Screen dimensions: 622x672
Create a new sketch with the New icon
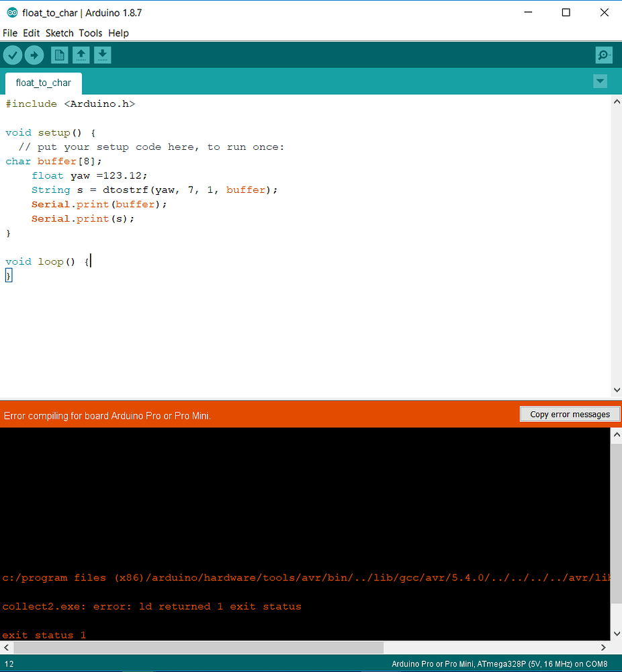point(59,54)
